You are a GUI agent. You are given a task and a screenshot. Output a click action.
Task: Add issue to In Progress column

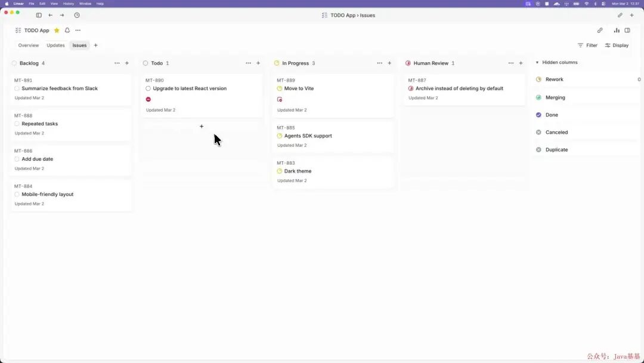(x=389, y=63)
